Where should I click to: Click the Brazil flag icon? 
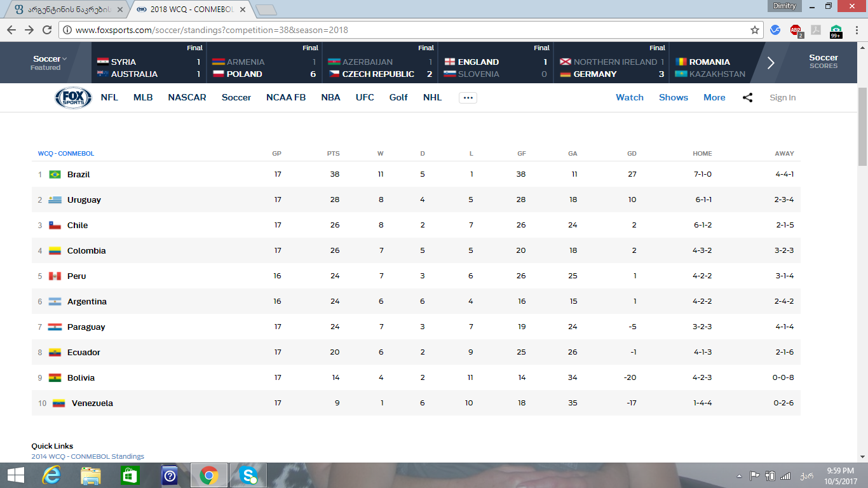55,174
